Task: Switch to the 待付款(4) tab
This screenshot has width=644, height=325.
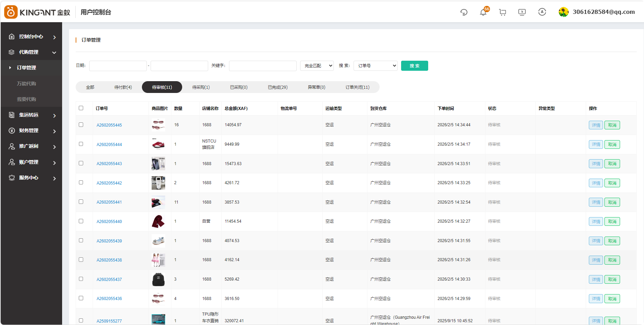Action: tap(123, 87)
